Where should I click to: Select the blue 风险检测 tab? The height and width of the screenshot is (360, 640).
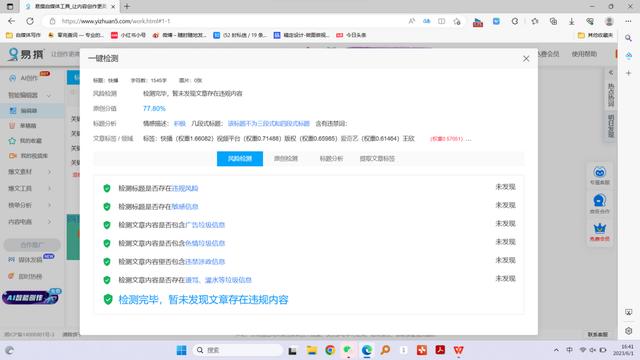pos(240,159)
